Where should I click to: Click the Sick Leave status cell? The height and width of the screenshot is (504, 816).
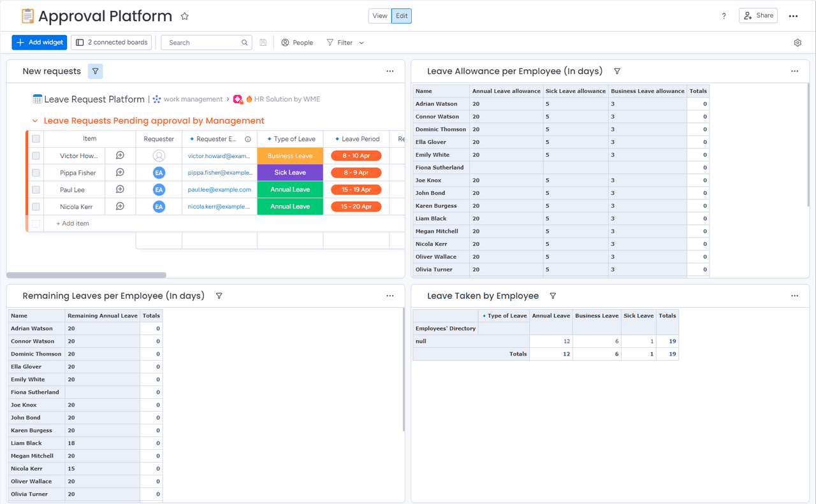point(290,173)
